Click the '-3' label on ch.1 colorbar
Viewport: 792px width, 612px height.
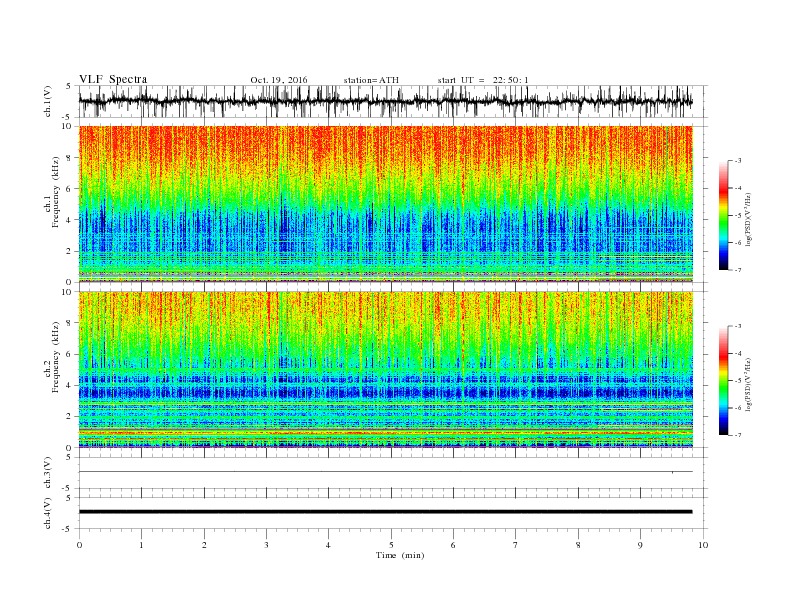coord(738,161)
